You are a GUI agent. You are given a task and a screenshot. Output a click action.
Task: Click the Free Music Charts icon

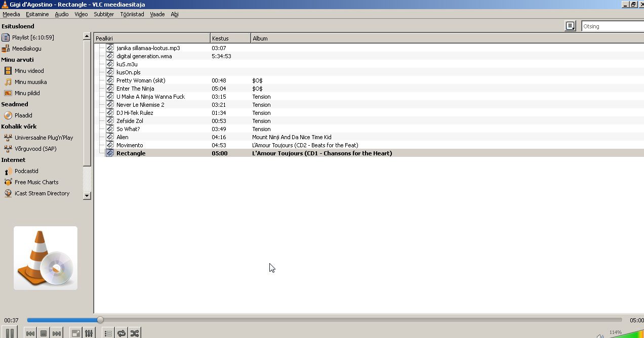[x=8, y=182]
